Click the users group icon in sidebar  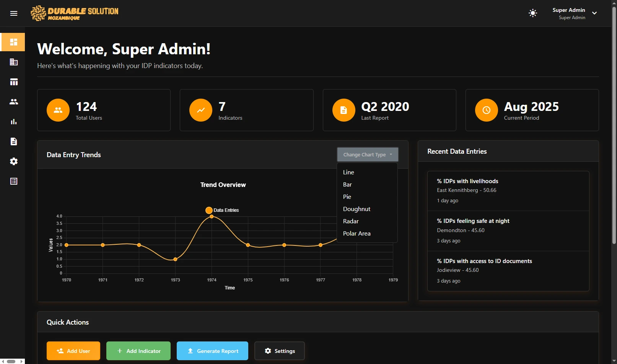[14, 102]
